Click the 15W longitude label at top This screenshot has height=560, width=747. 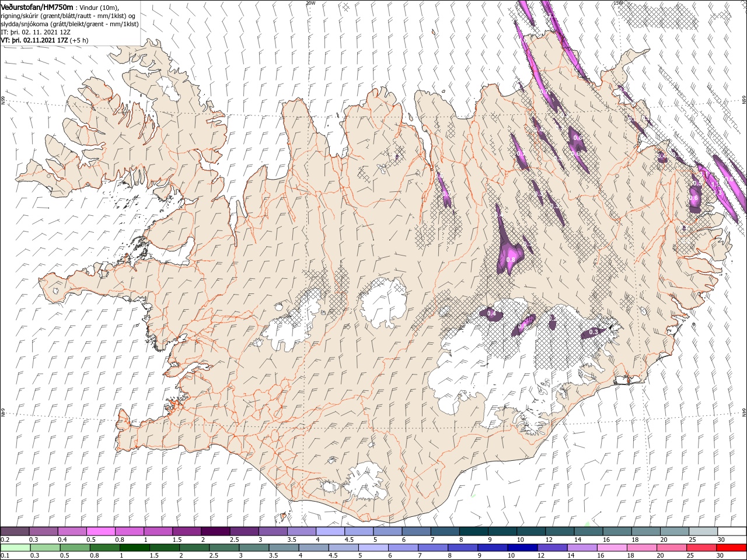coord(617,3)
